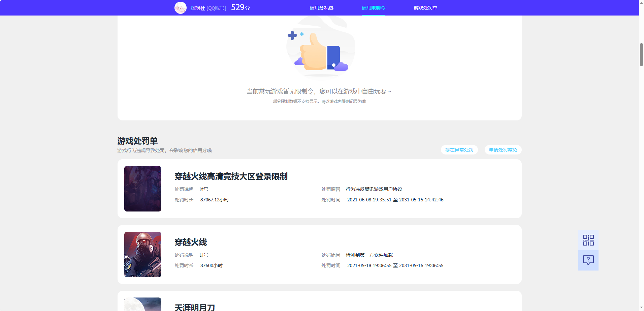Click the user avatar in the header

click(181, 8)
